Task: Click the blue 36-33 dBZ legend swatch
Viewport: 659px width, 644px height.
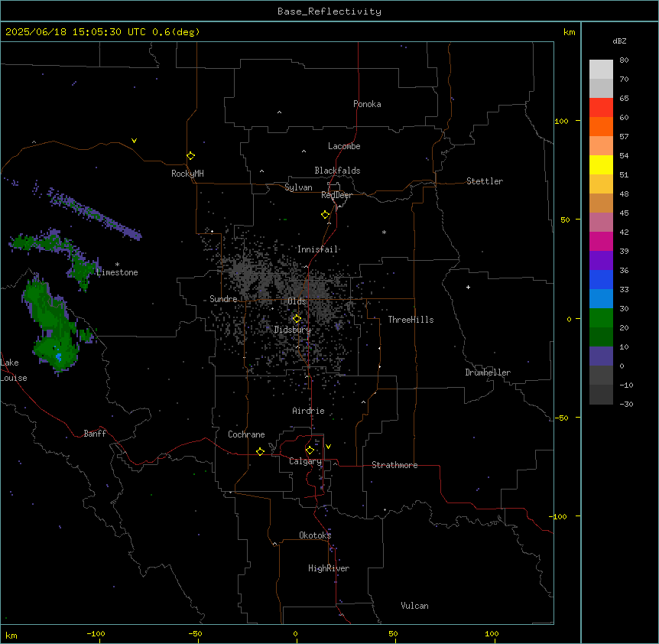Action: click(x=601, y=279)
